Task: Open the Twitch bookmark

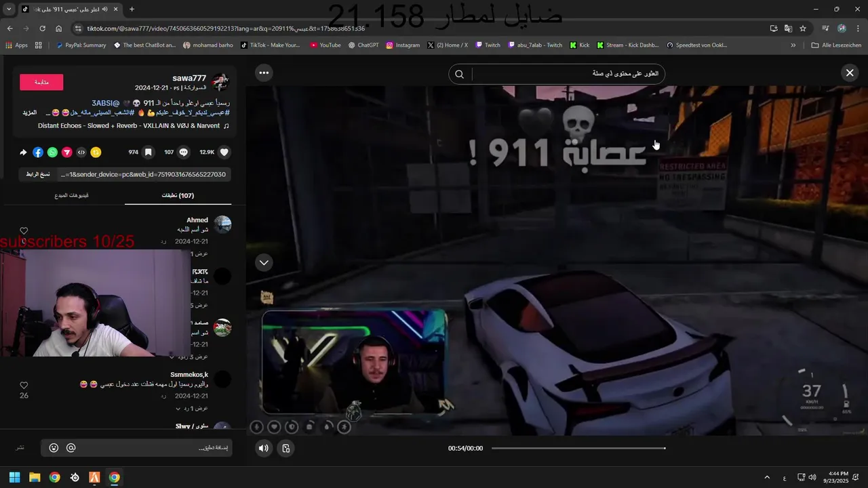Action: coord(488,45)
